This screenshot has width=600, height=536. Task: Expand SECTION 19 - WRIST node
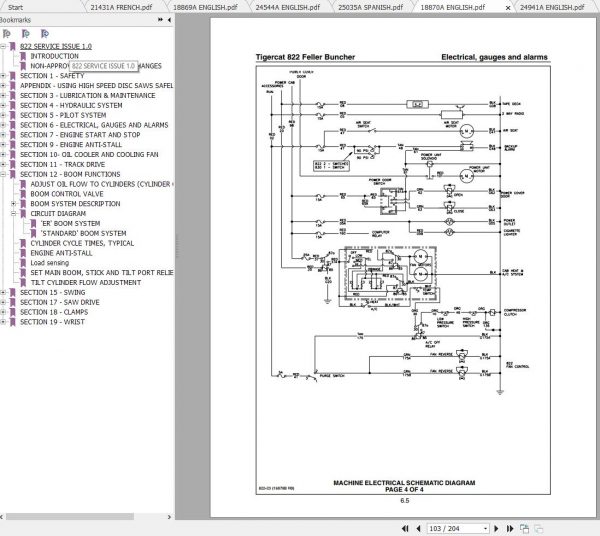click(x=3, y=322)
